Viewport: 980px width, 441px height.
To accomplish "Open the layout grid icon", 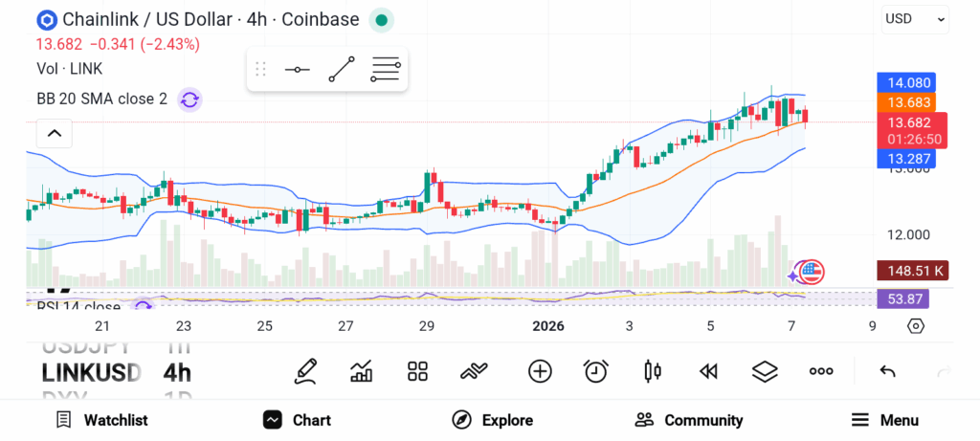I will click(417, 371).
